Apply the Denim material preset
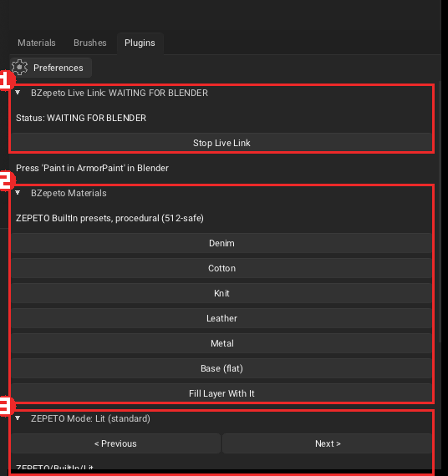The height and width of the screenshot is (476, 448). (221, 243)
